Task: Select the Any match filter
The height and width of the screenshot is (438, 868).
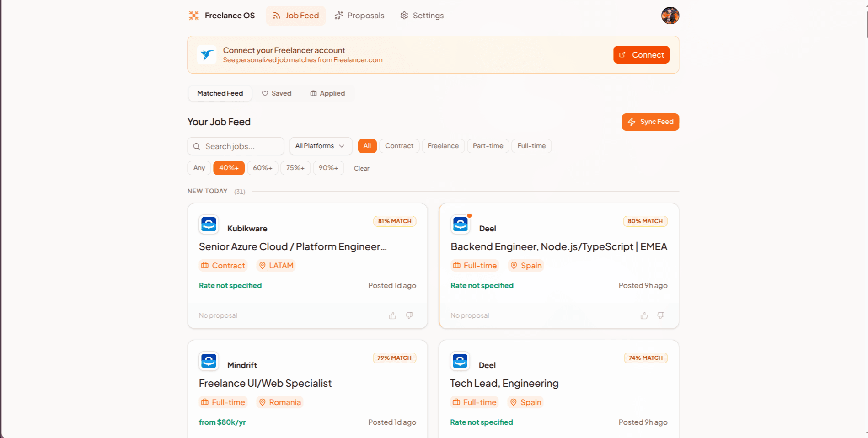Action: pyautogui.click(x=199, y=168)
